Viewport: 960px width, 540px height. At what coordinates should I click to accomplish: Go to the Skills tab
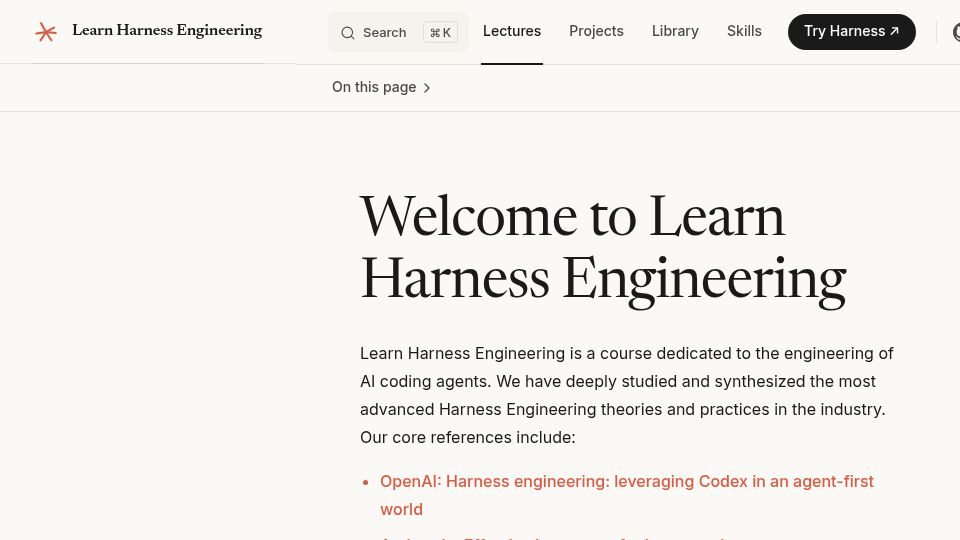coord(744,31)
